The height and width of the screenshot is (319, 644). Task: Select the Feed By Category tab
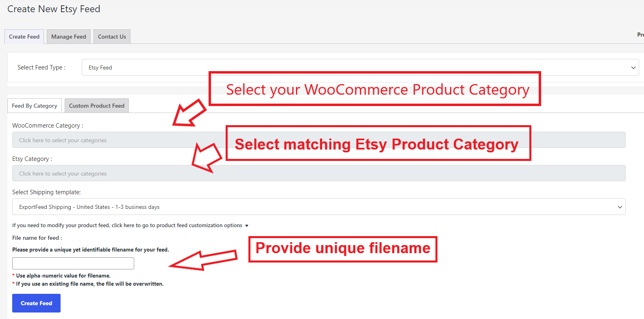[34, 105]
